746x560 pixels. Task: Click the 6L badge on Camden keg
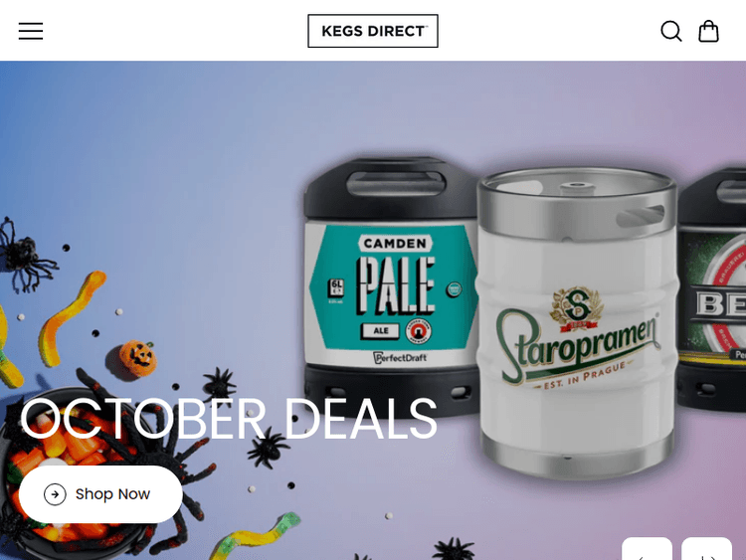tap(336, 286)
